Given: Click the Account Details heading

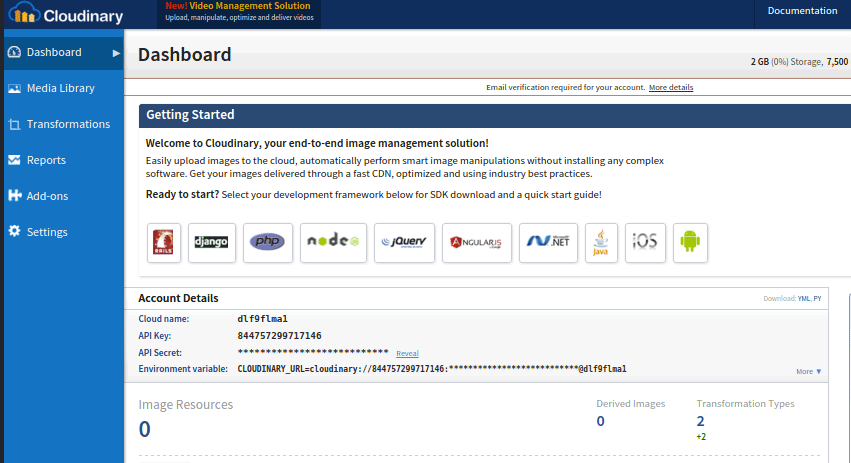Looking at the screenshot, I should click(178, 298).
